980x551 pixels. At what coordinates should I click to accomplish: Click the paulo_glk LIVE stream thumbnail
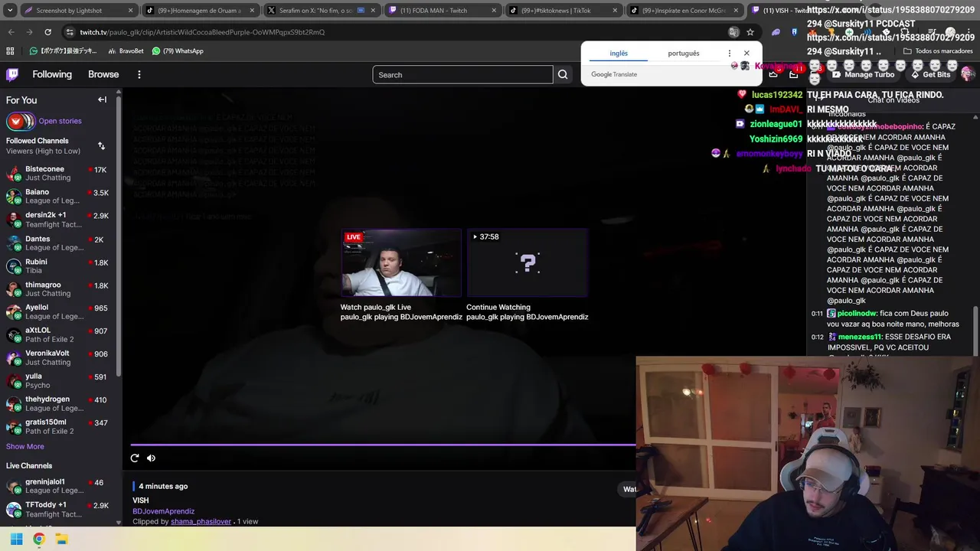[x=401, y=262]
